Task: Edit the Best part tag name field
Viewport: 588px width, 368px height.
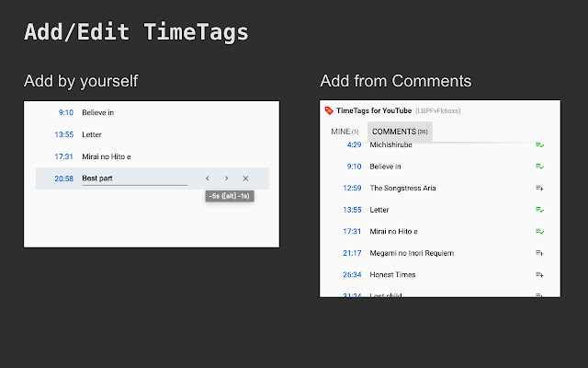Action: point(133,178)
